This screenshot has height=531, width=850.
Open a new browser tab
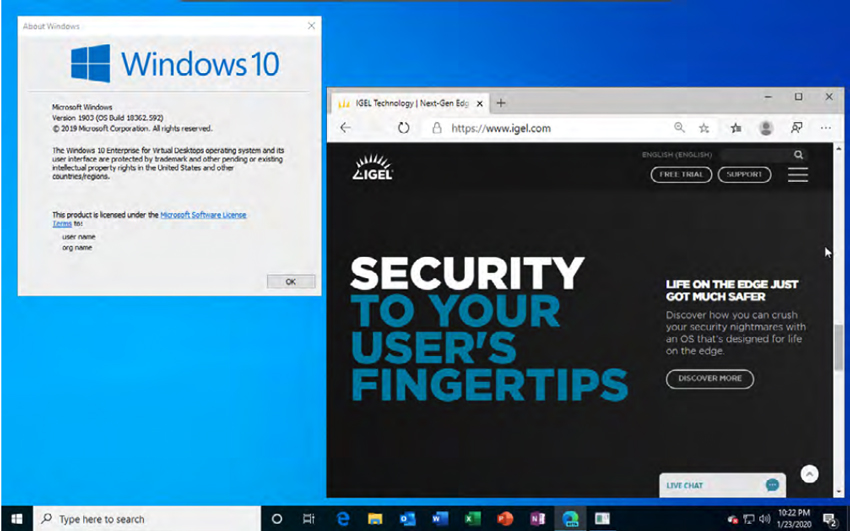501,103
